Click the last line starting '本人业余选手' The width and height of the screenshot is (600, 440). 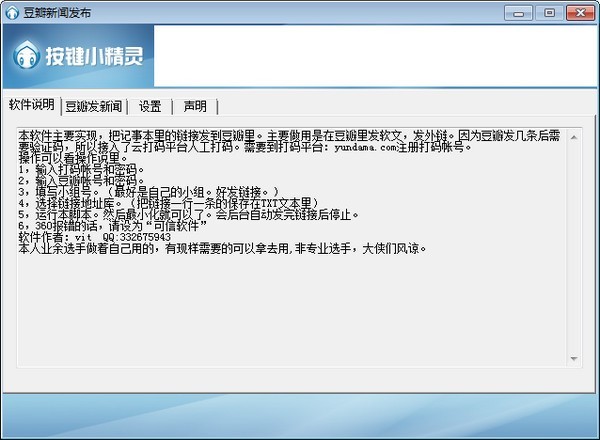tap(222, 249)
